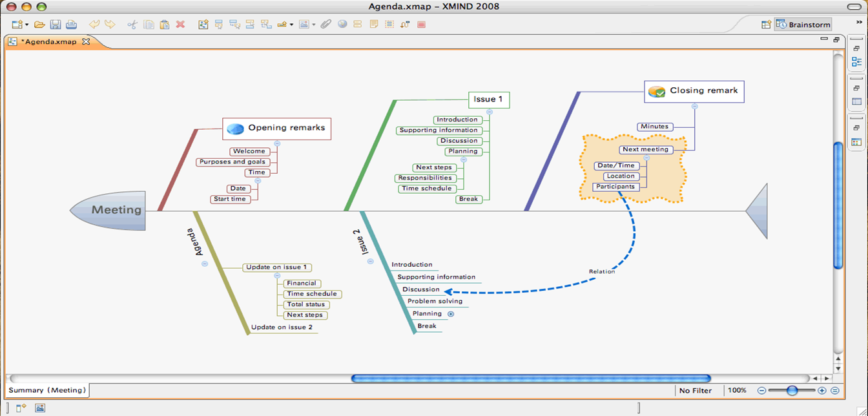
Task: Click the red Delete X icon
Action: [180, 25]
